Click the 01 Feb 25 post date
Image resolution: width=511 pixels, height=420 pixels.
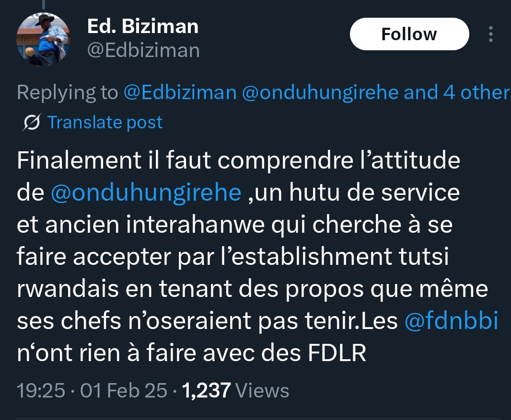[x=124, y=391]
